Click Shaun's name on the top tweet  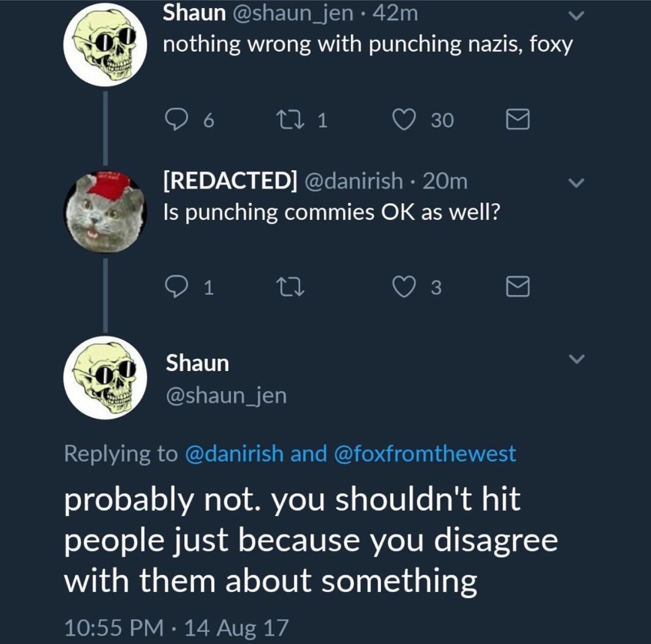194,13
